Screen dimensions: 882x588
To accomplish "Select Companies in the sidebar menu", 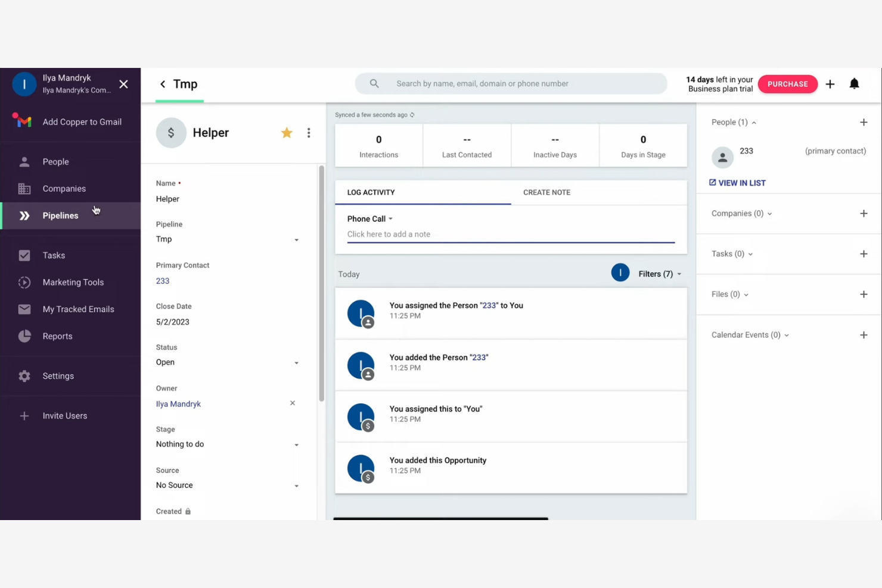I will point(70,189).
